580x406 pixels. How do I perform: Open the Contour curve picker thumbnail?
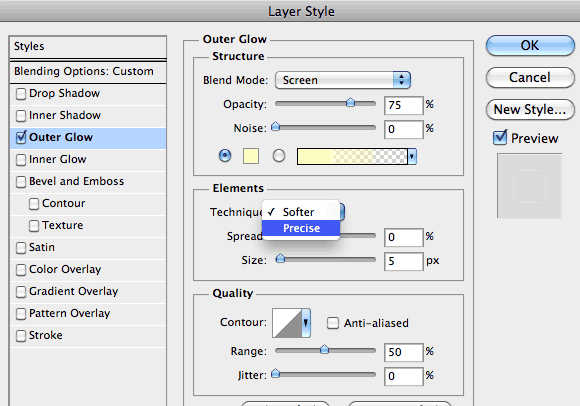pos(287,323)
